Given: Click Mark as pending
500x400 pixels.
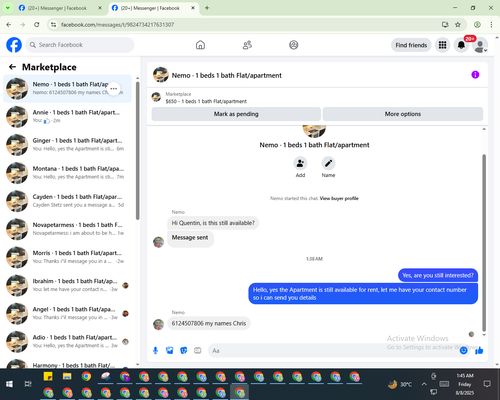Looking at the screenshot, I should click(236, 114).
